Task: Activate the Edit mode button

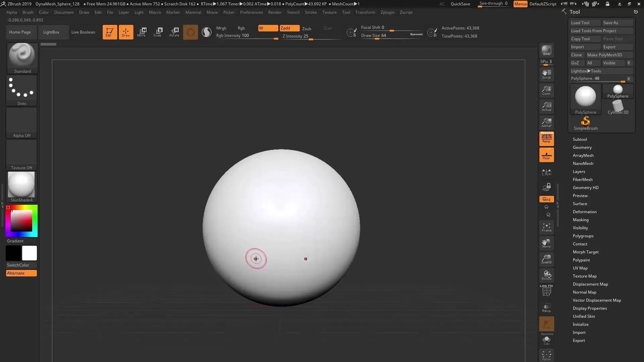Action: [110, 32]
